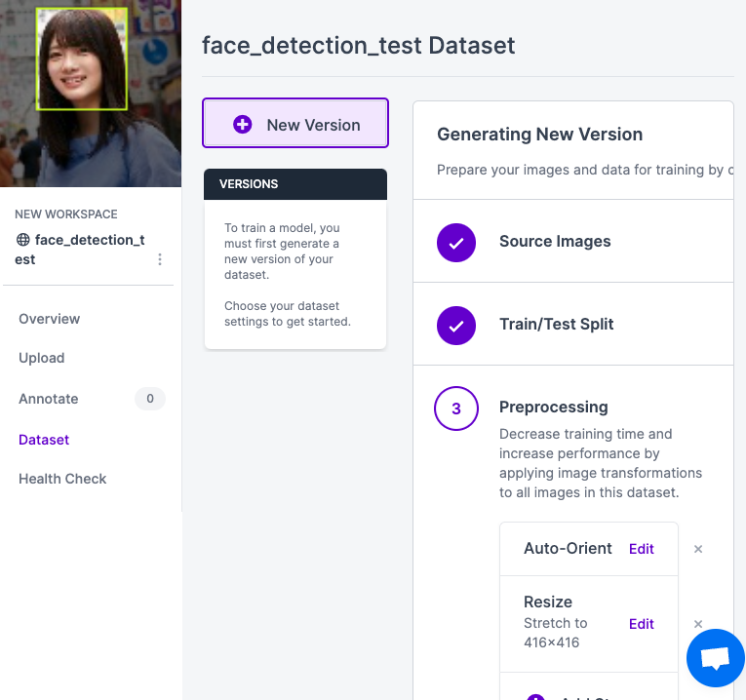The width and height of the screenshot is (746, 700).
Task: Select Dataset in the sidebar
Action: coord(44,440)
